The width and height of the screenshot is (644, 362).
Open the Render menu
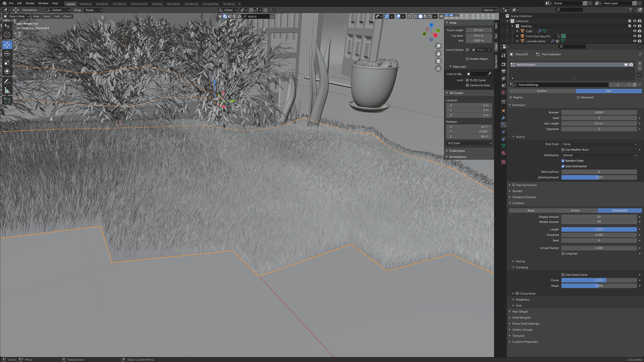pyautogui.click(x=30, y=3)
